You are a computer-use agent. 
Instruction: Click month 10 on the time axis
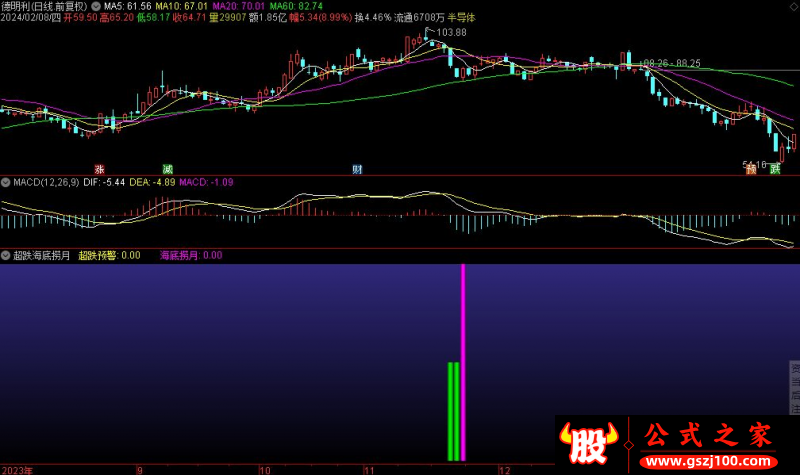(x=265, y=469)
